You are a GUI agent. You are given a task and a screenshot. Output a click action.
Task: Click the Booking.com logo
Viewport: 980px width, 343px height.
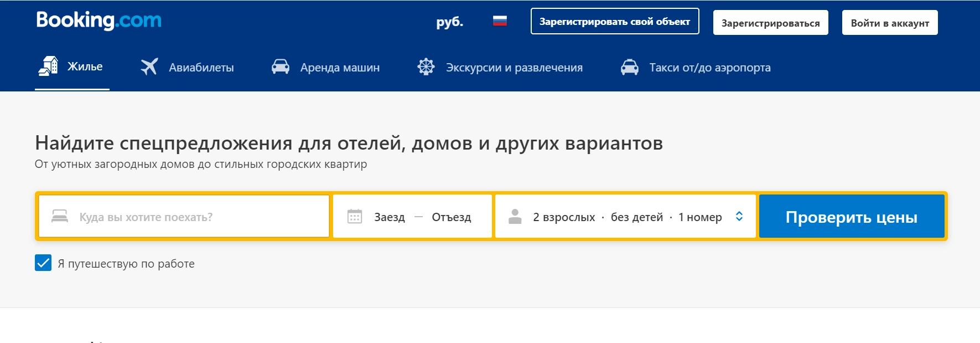click(98, 21)
